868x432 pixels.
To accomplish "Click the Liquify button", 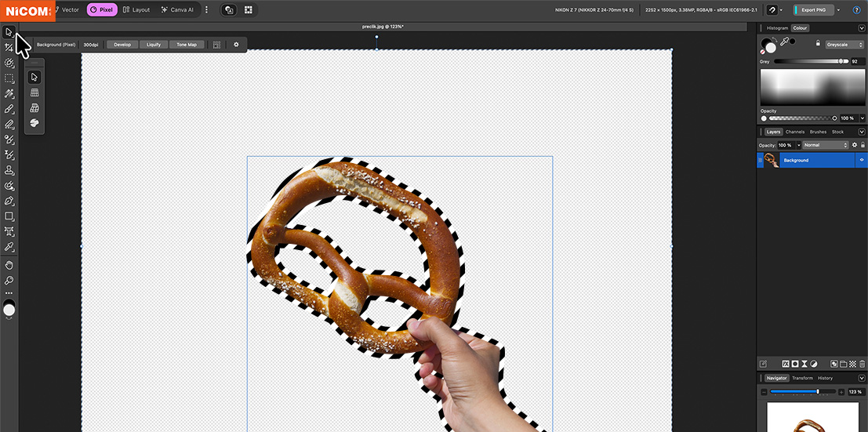I will (154, 45).
